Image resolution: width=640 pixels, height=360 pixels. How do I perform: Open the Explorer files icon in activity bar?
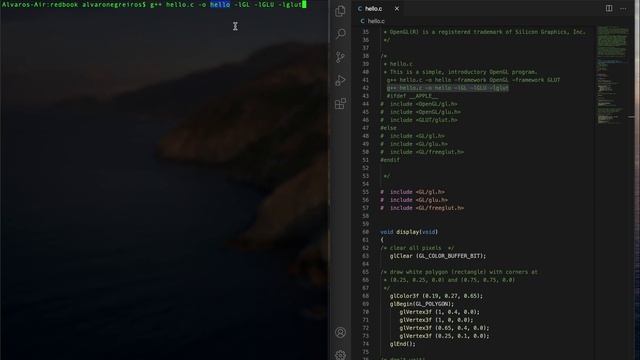point(340,11)
